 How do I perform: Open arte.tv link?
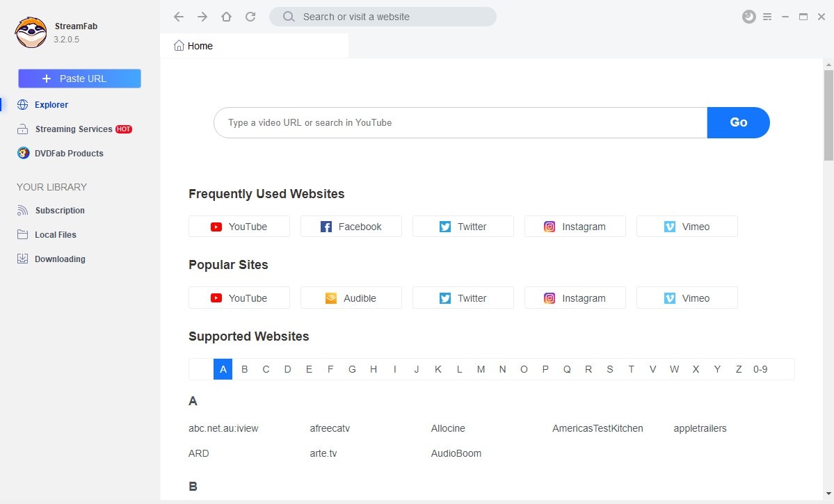[323, 453]
